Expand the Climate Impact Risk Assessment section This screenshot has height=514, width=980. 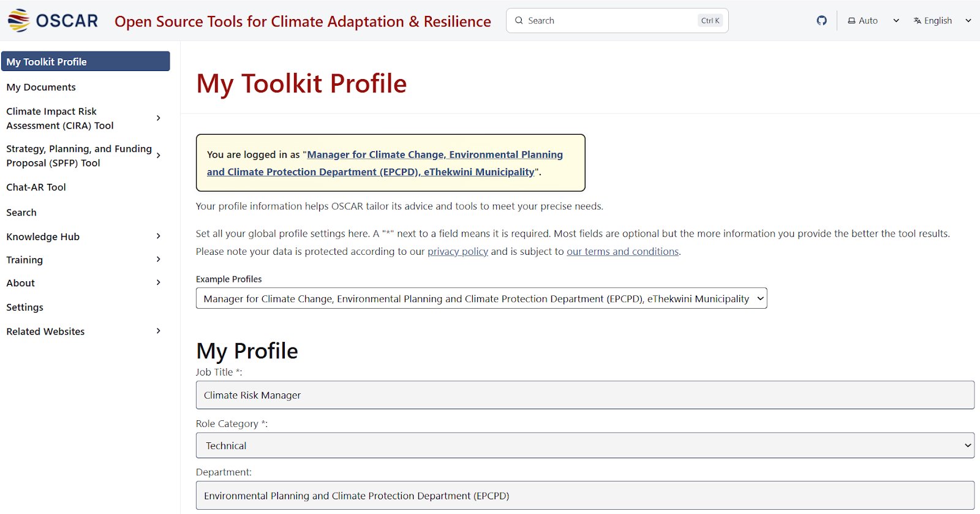(158, 118)
